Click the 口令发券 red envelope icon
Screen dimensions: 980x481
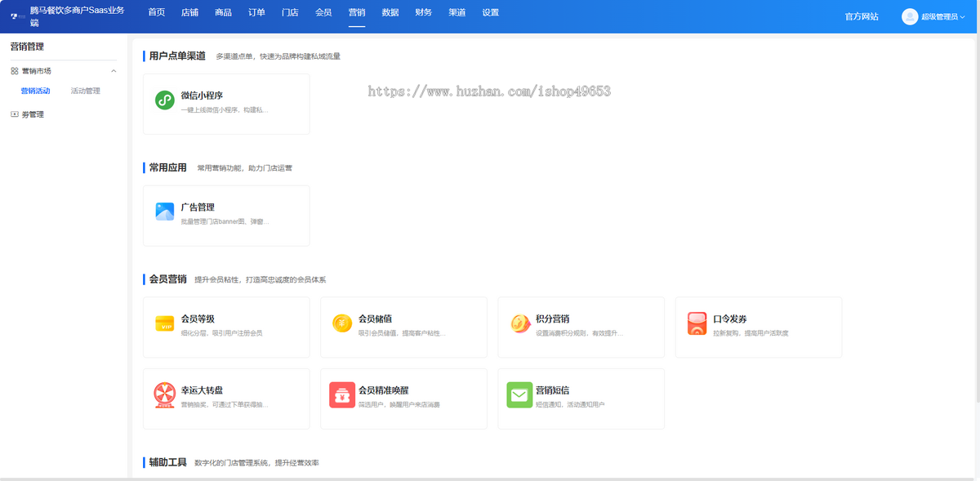697,323
